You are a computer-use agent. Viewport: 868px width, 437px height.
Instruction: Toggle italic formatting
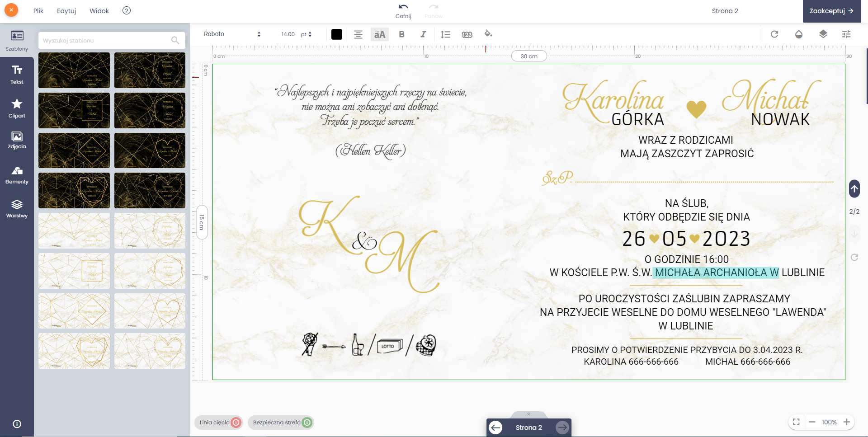pyautogui.click(x=423, y=34)
